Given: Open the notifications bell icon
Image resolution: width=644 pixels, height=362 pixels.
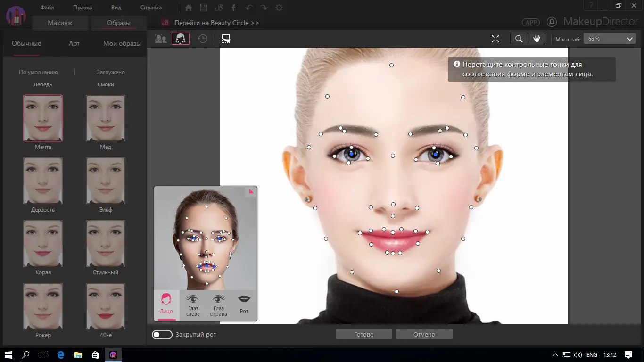Looking at the screenshot, I should point(552,22).
